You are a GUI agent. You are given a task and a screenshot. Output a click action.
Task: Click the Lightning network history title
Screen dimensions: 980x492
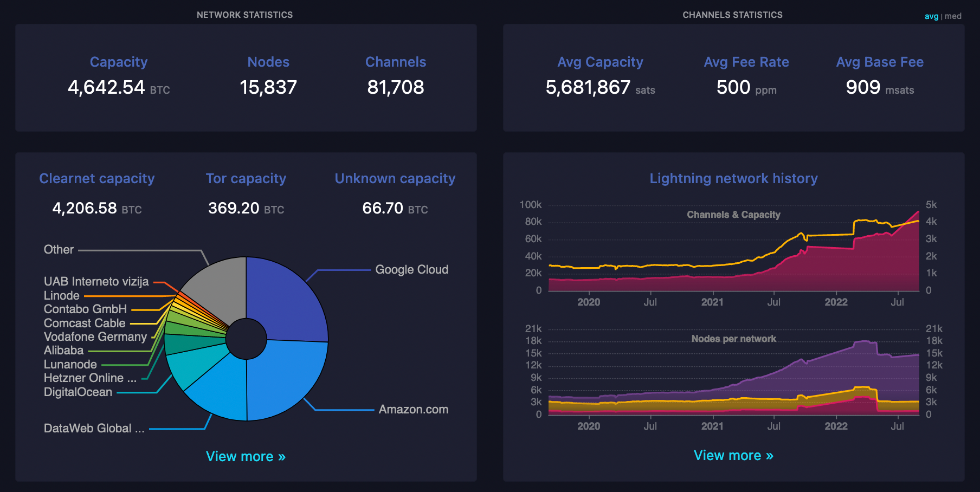pos(733,178)
